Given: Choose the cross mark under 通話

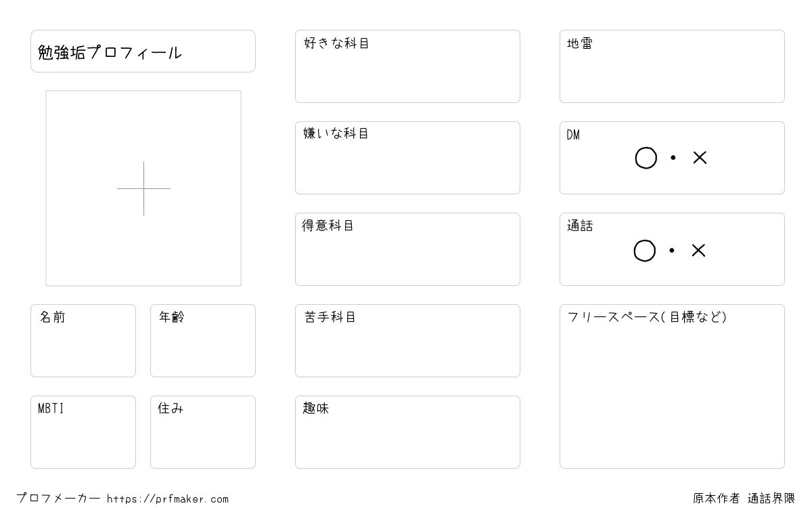Looking at the screenshot, I should coord(698,251).
